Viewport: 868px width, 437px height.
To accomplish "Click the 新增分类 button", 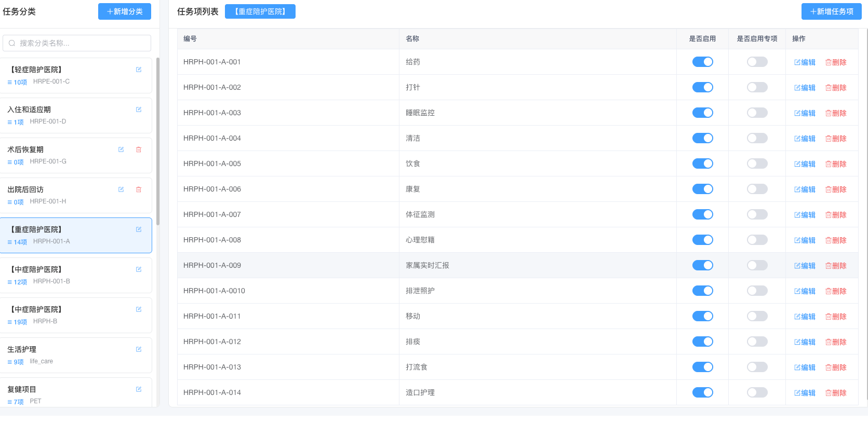I will pos(125,11).
